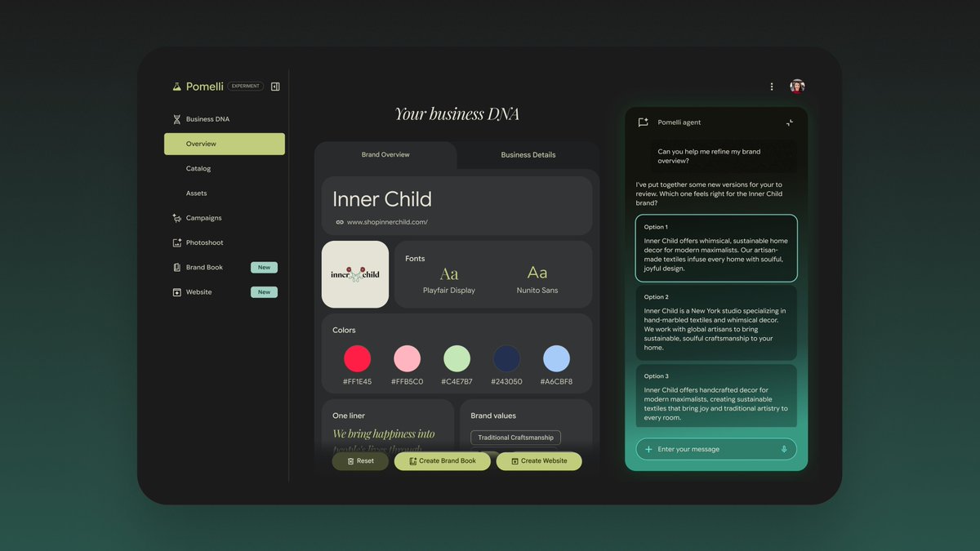Click the plus attachment icon in chat
This screenshot has height=551, width=980.
pyautogui.click(x=648, y=449)
